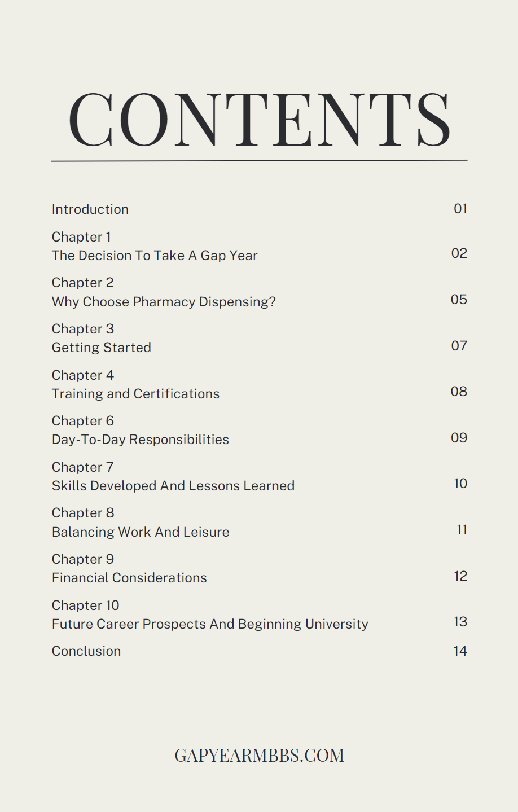518x812 pixels.
Task: Go to "Why Choose Pharmacy Dispensing?" entry
Action: [164, 302]
